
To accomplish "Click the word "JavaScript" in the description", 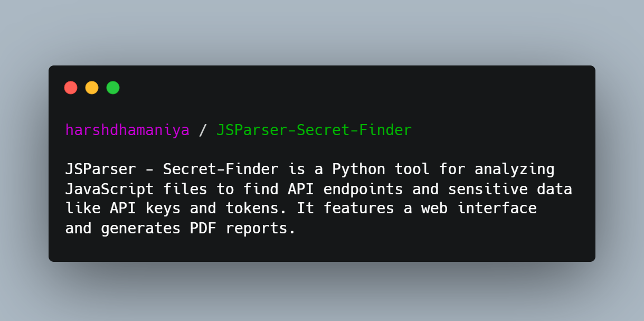I will (x=110, y=189).
